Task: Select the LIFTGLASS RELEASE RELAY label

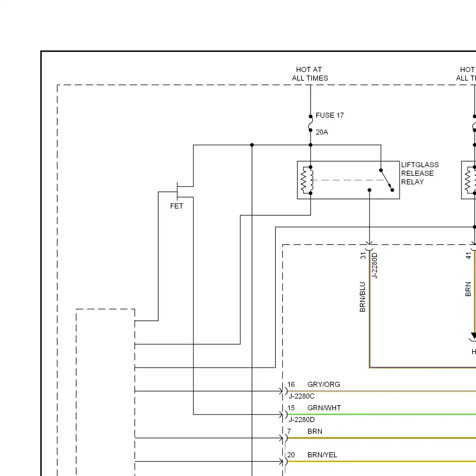Action: click(x=420, y=173)
